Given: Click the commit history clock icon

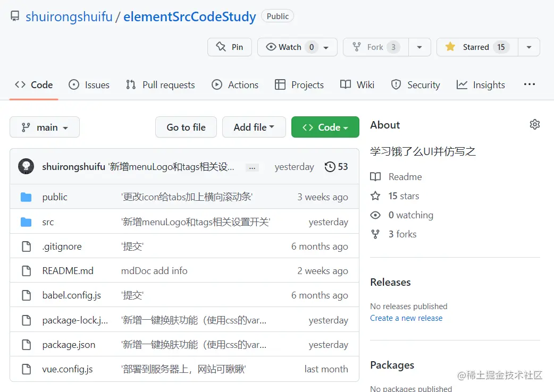Looking at the screenshot, I should pos(330,167).
